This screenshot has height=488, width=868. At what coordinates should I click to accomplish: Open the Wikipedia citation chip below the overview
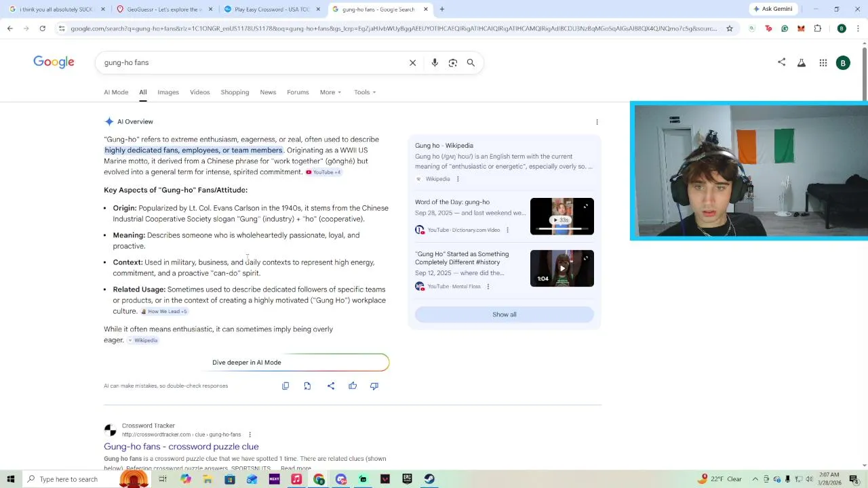coord(143,340)
